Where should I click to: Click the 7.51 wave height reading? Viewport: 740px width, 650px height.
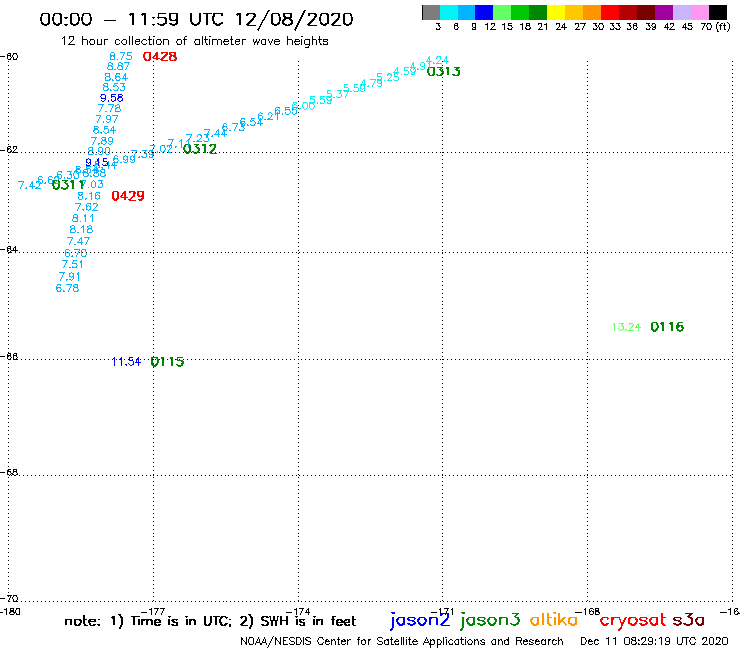[72, 264]
